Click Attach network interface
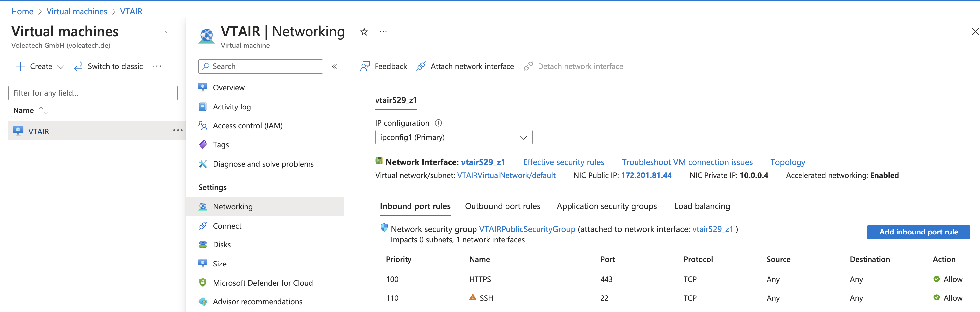The width and height of the screenshot is (980, 312). [x=465, y=67]
